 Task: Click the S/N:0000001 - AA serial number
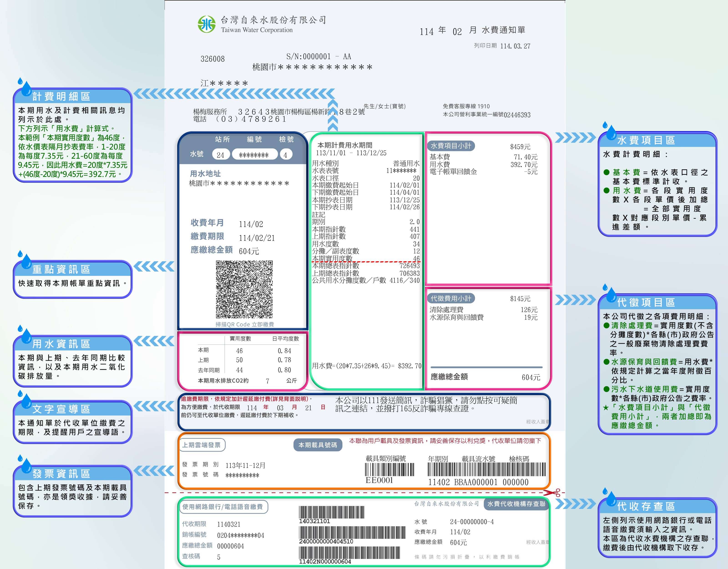point(318,56)
